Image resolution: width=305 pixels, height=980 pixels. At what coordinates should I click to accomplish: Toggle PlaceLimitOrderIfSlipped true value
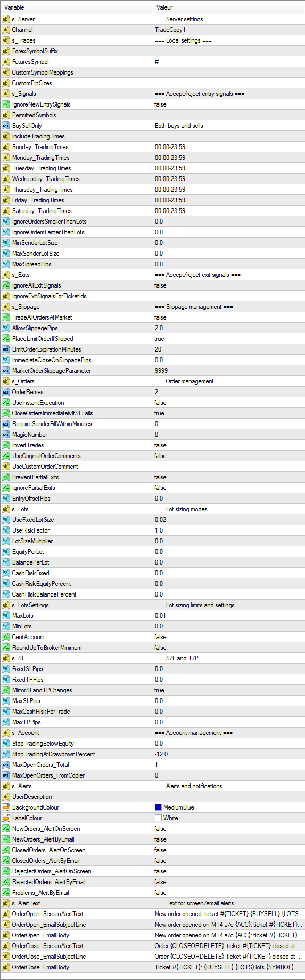coord(229,339)
